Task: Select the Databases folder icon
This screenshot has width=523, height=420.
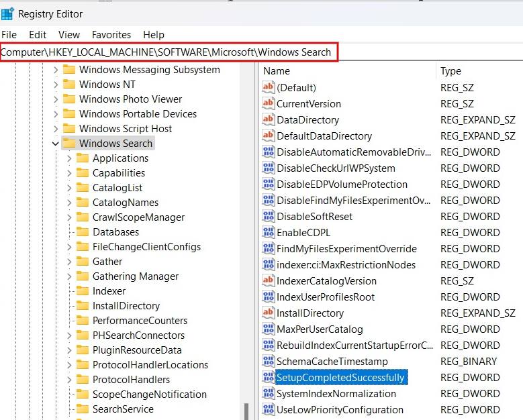Action: point(83,231)
